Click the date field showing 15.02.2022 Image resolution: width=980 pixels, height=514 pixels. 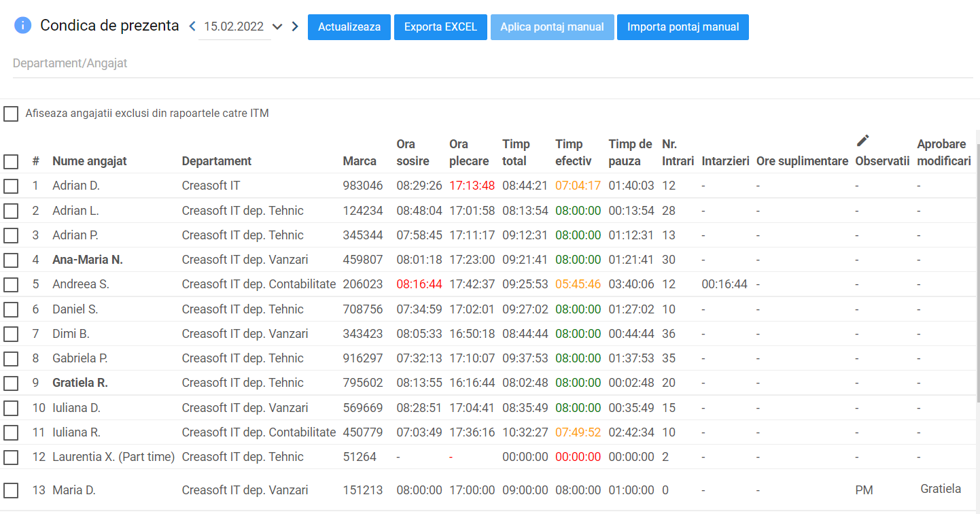click(234, 27)
